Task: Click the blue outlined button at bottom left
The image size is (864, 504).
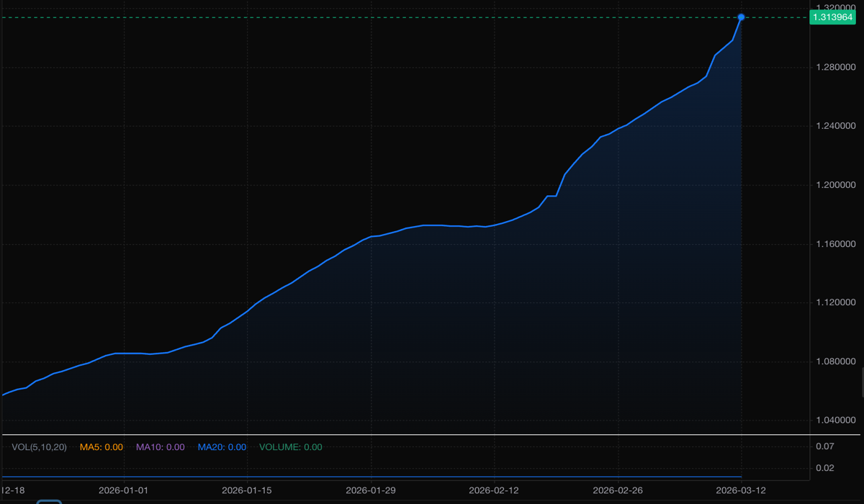Action: (x=49, y=501)
